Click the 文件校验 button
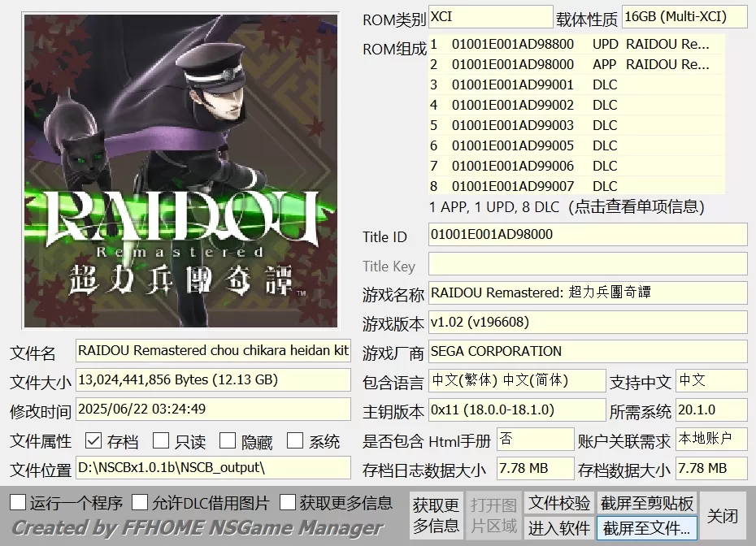 pos(559,504)
